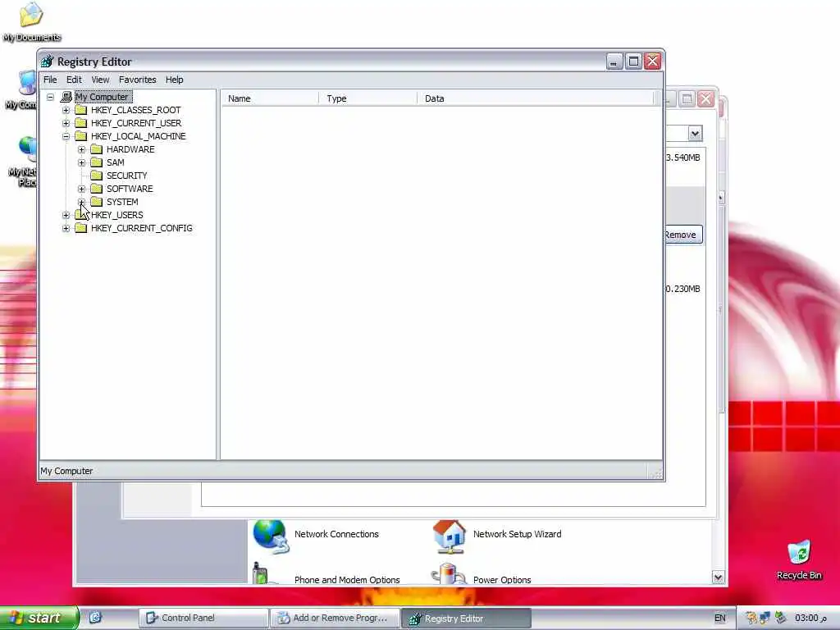This screenshot has width=840, height=630.
Task: Sort values by the Type column header
Action: tap(367, 98)
